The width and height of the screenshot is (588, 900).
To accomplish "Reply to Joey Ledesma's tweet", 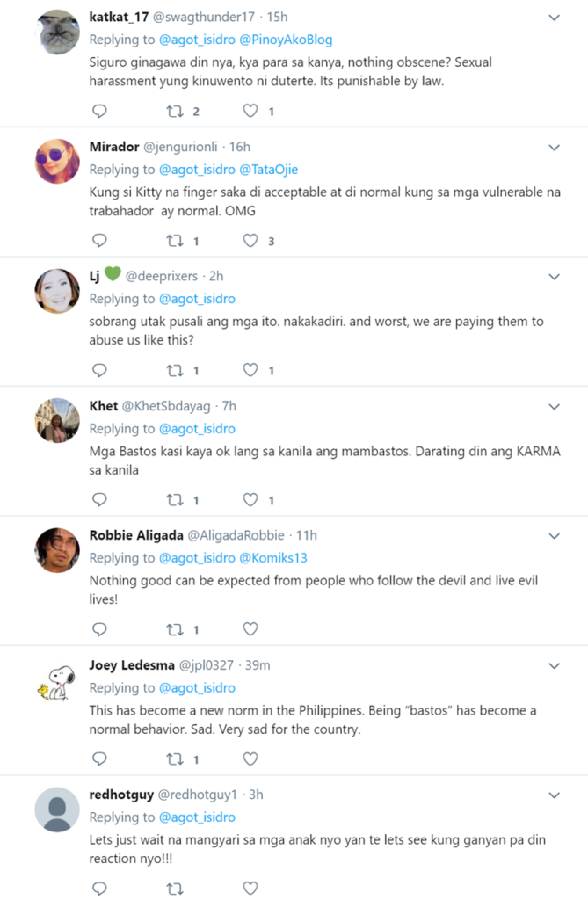I will [99, 758].
